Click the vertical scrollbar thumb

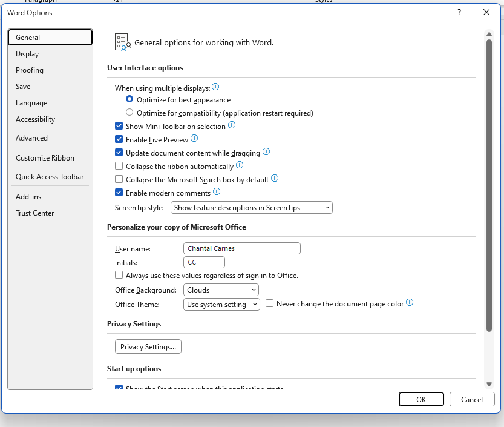(489, 185)
